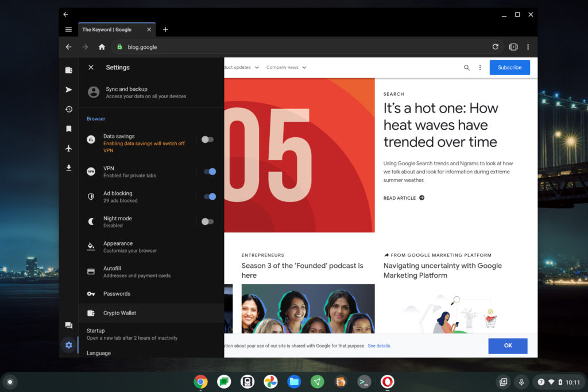Expand Company news dropdown
Screen dimensions: 588x392
[x=287, y=68]
